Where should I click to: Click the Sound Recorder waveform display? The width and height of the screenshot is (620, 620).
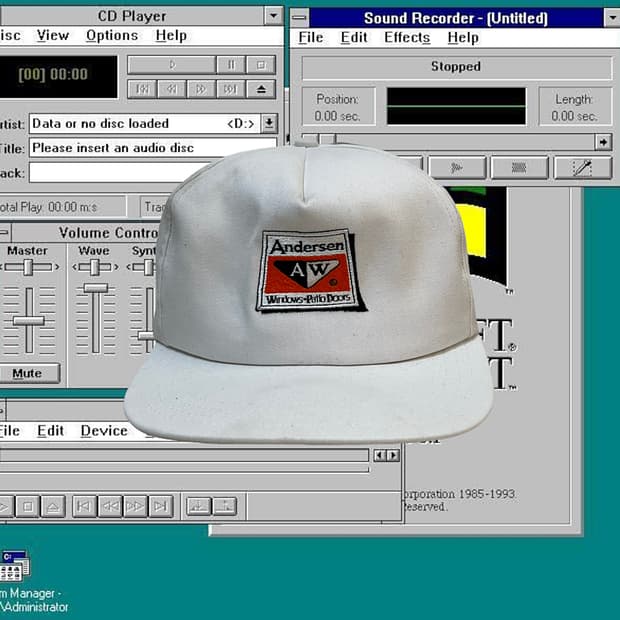coord(456,106)
